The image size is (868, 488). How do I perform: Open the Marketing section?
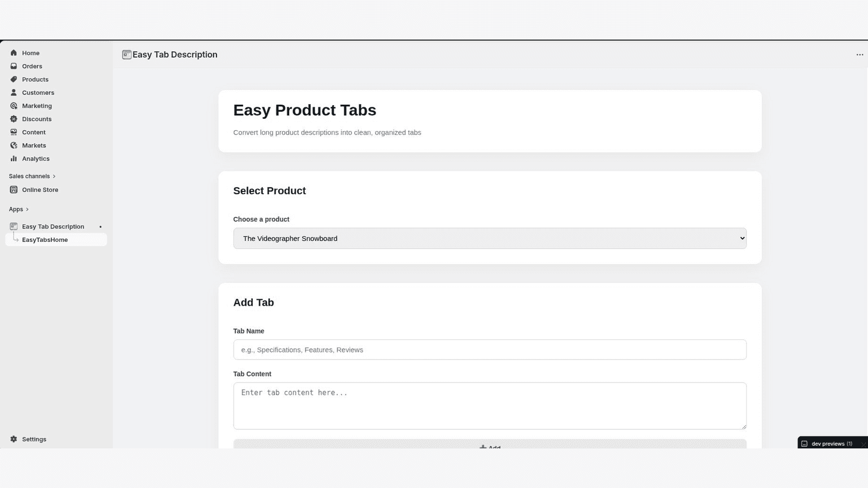point(14,105)
